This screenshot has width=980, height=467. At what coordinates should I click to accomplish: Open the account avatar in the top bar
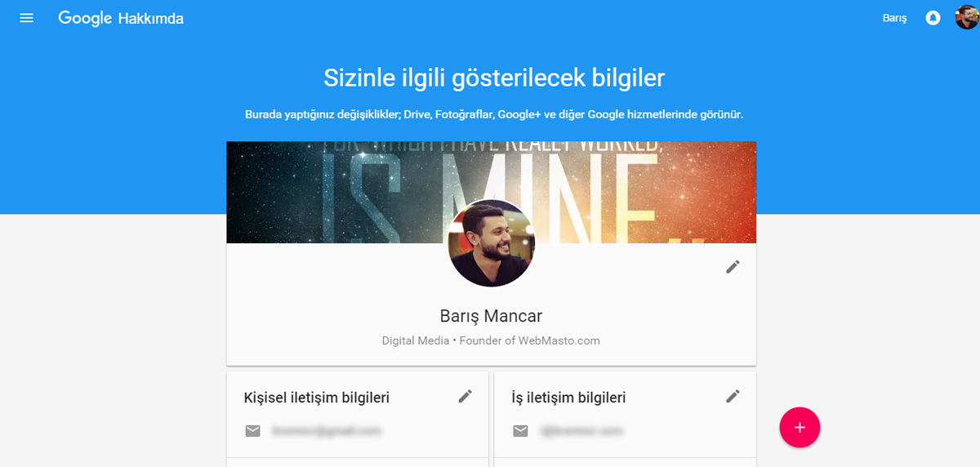coord(967,17)
